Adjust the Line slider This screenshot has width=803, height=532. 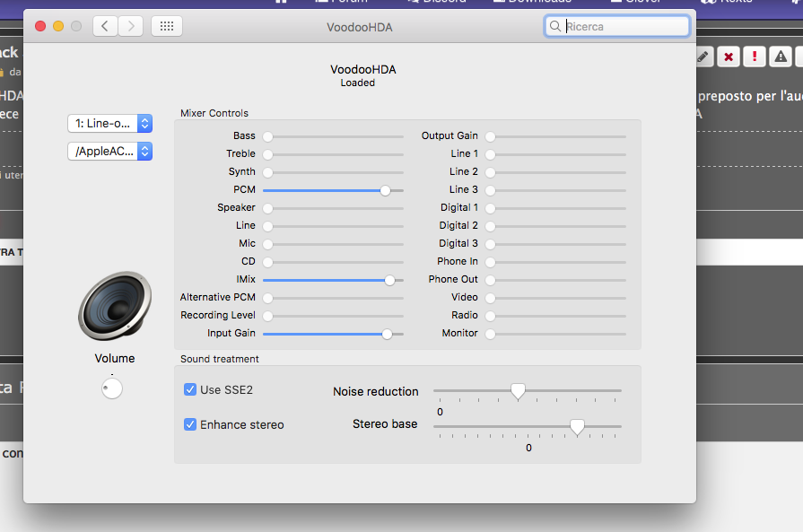333,226
